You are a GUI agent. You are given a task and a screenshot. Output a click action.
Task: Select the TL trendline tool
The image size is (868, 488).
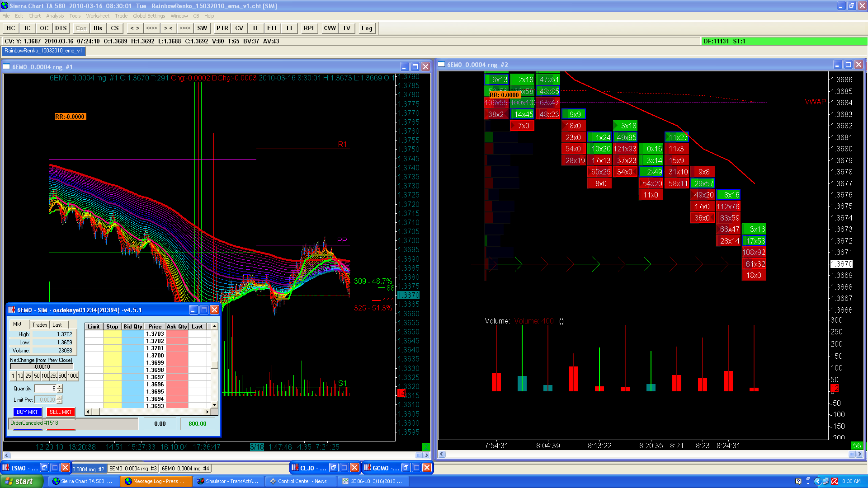[x=255, y=28]
